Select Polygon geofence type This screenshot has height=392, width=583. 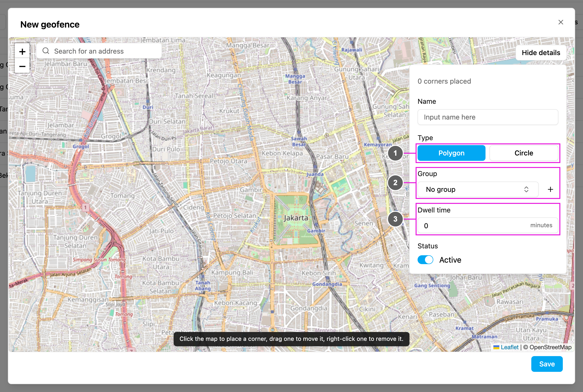pyautogui.click(x=451, y=153)
